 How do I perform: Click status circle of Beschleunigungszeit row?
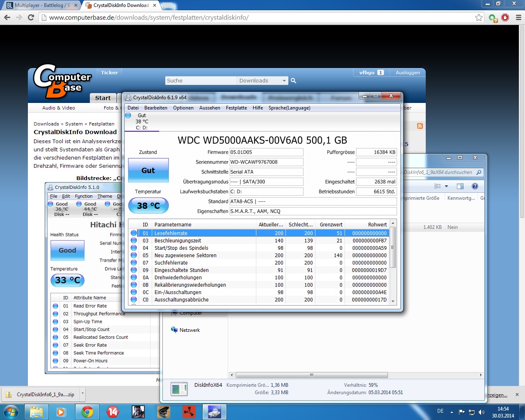pyautogui.click(x=134, y=240)
